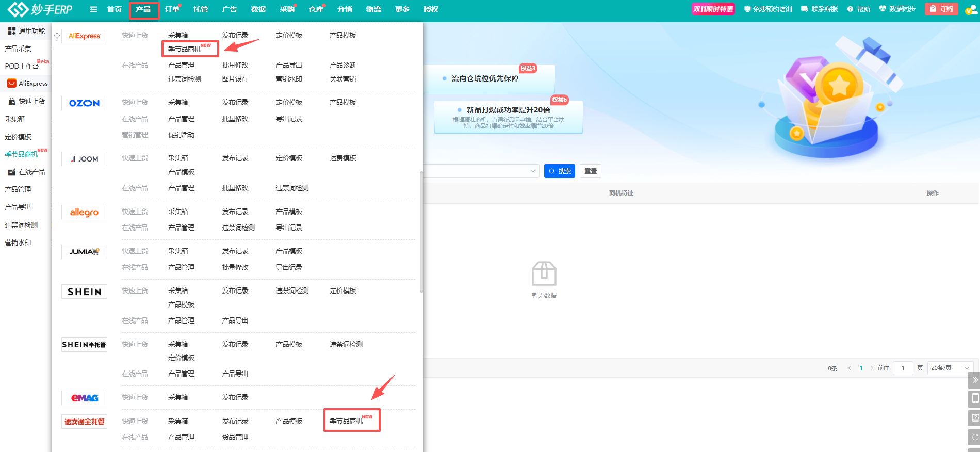
Task: Click the 双11限时特惠 promo banner
Action: [x=713, y=9]
